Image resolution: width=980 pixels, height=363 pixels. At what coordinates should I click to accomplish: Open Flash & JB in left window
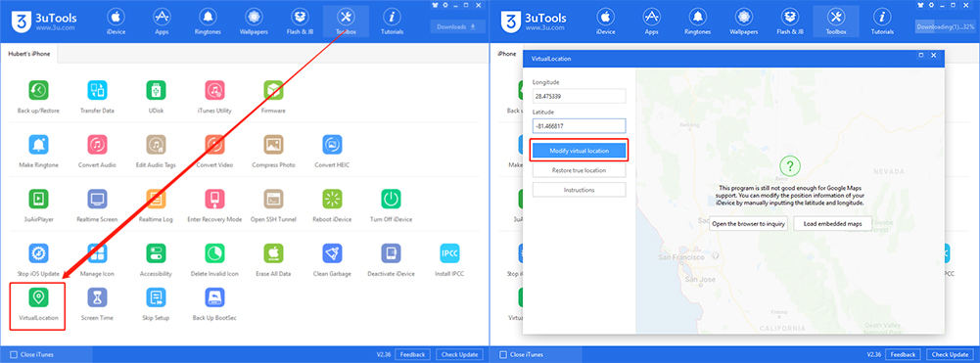(300, 22)
